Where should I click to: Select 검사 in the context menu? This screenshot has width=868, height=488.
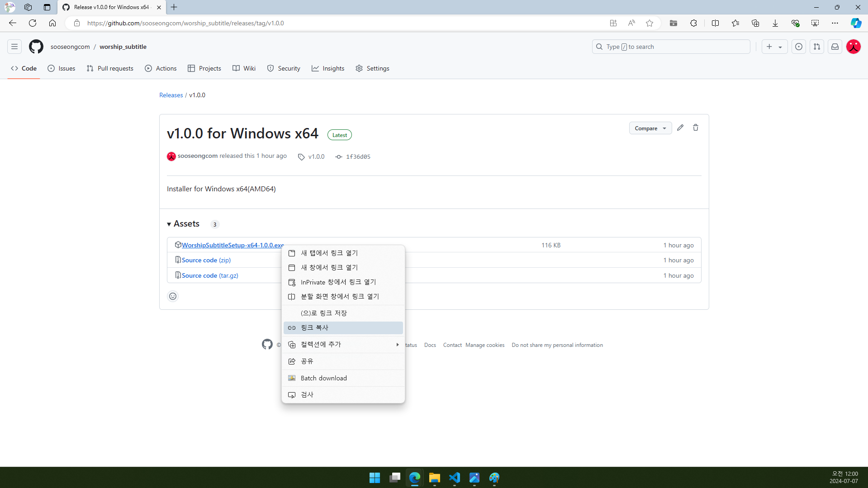(x=343, y=395)
